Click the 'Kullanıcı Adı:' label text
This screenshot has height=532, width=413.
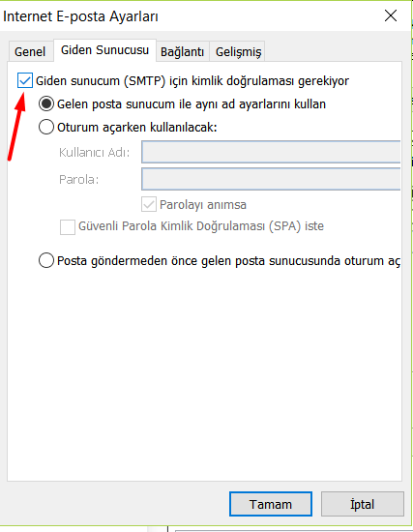95,153
